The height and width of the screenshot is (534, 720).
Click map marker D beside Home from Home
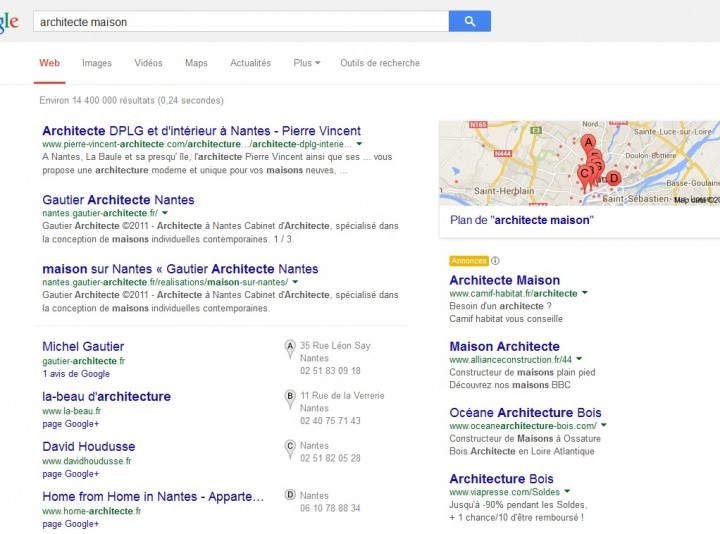(x=291, y=495)
